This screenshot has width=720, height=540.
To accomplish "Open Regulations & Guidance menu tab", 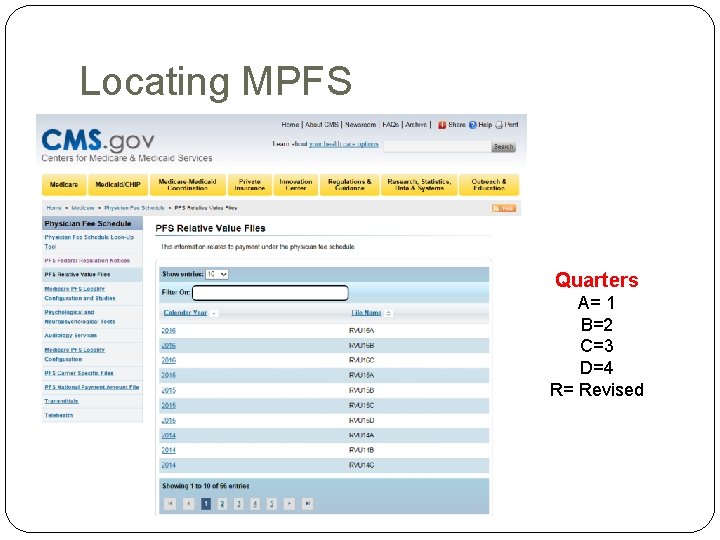I will (349, 185).
